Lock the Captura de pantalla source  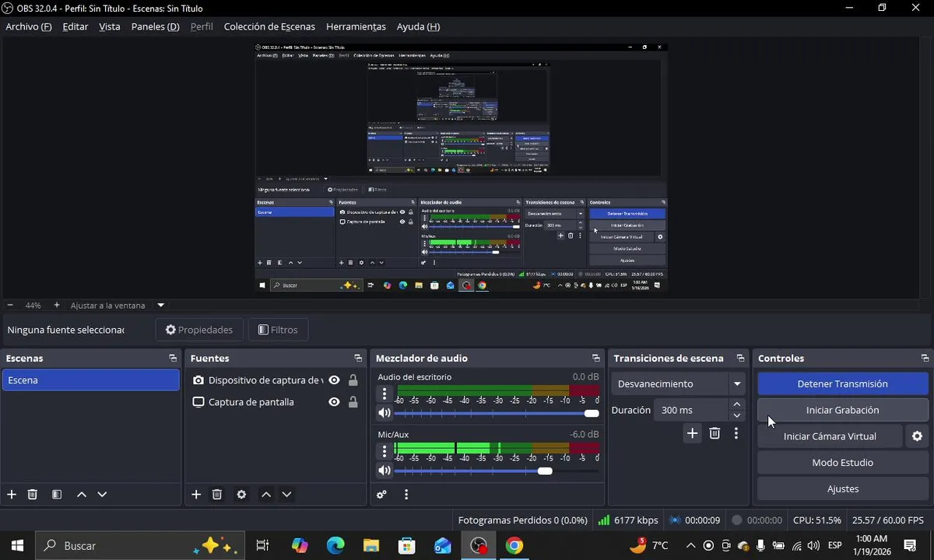pyautogui.click(x=353, y=402)
